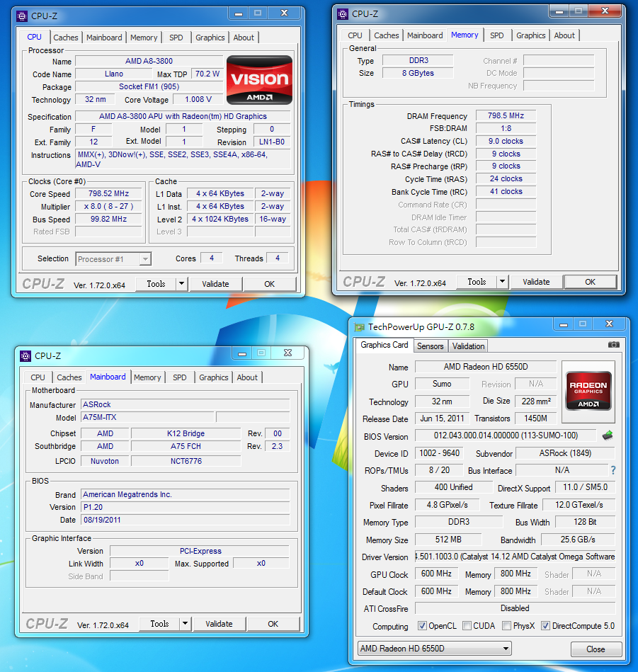
Task: Expand the Tools arrow in the Memory window
Action: pyautogui.click(x=502, y=282)
